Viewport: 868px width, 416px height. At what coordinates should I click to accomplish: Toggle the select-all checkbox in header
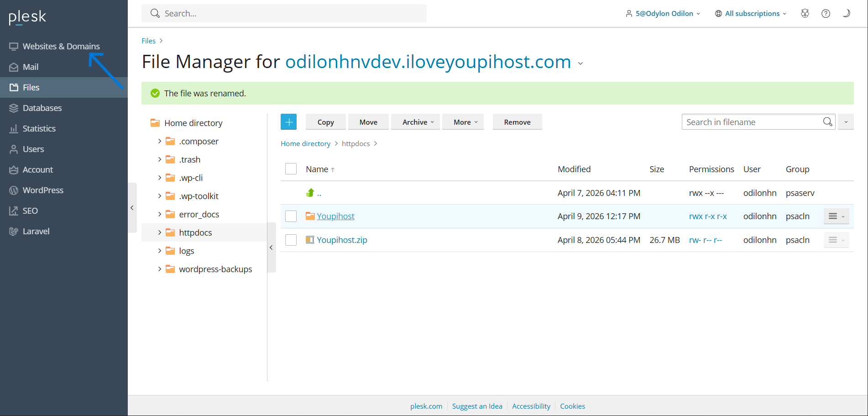[x=291, y=169]
